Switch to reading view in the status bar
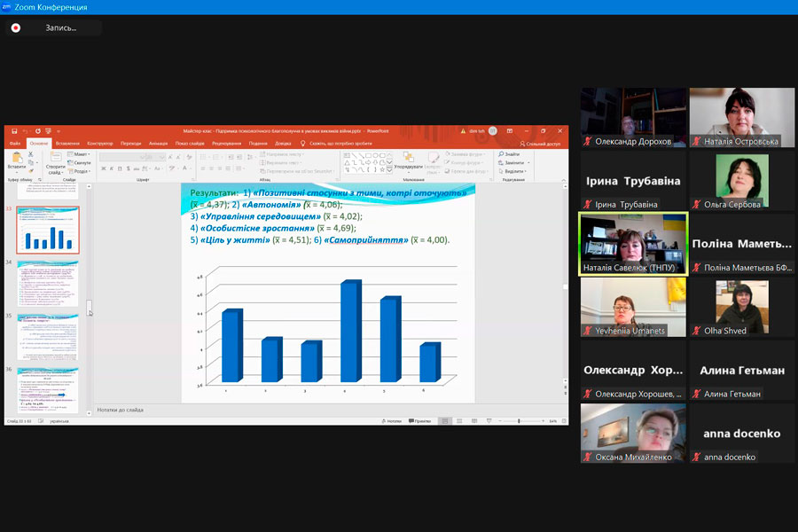 474,421
